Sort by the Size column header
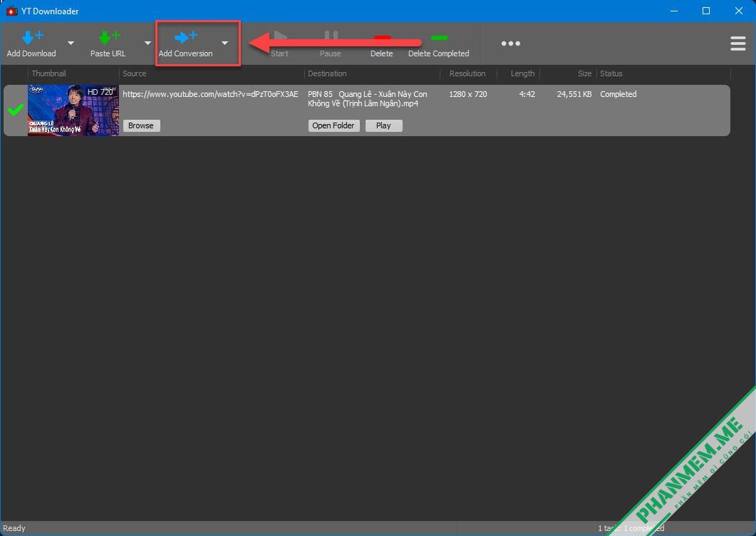The height and width of the screenshot is (536, 756). pyautogui.click(x=584, y=73)
